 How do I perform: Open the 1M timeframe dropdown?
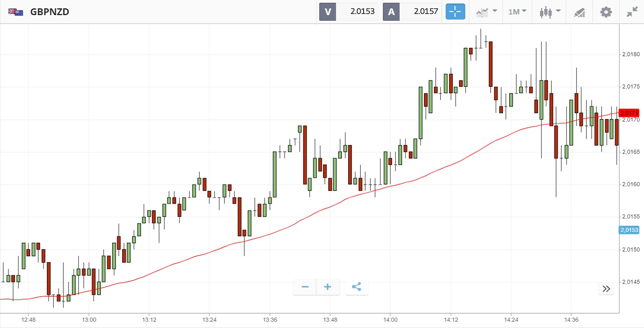tap(517, 12)
